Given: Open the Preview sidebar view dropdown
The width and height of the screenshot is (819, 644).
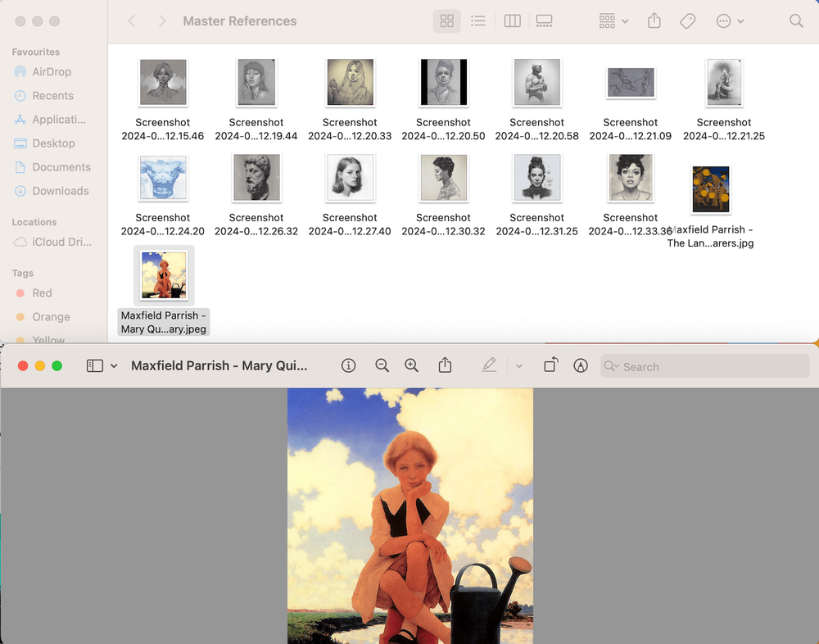Looking at the screenshot, I should pyautogui.click(x=114, y=366).
